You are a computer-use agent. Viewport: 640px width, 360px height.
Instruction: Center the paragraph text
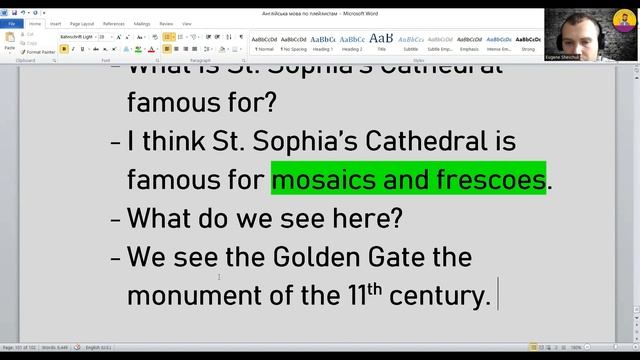click(x=176, y=49)
